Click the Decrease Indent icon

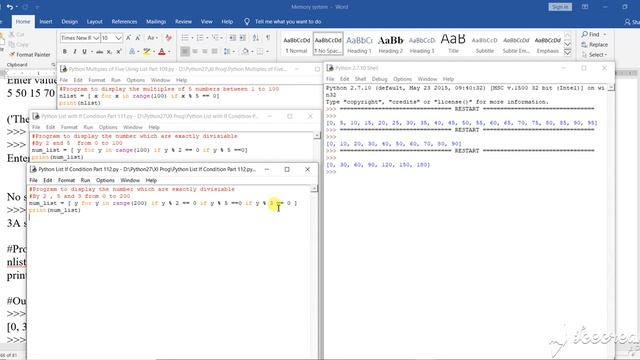(x=232, y=38)
